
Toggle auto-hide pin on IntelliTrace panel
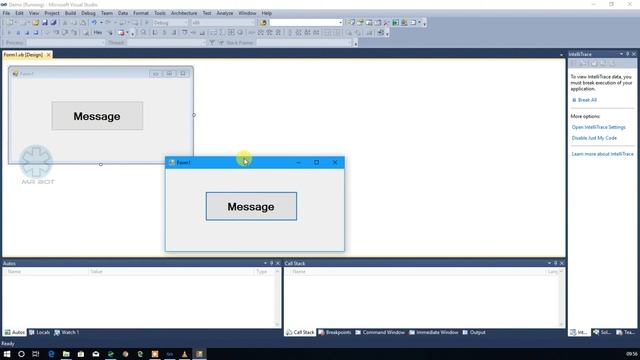(x=628, y=54)
